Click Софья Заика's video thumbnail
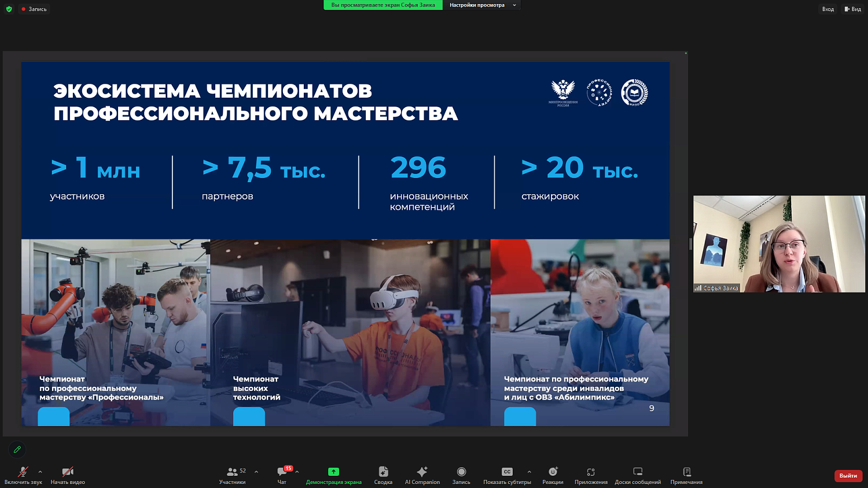Image resolution: width=868 pixels, height=488 pixels. click(779, 244)
